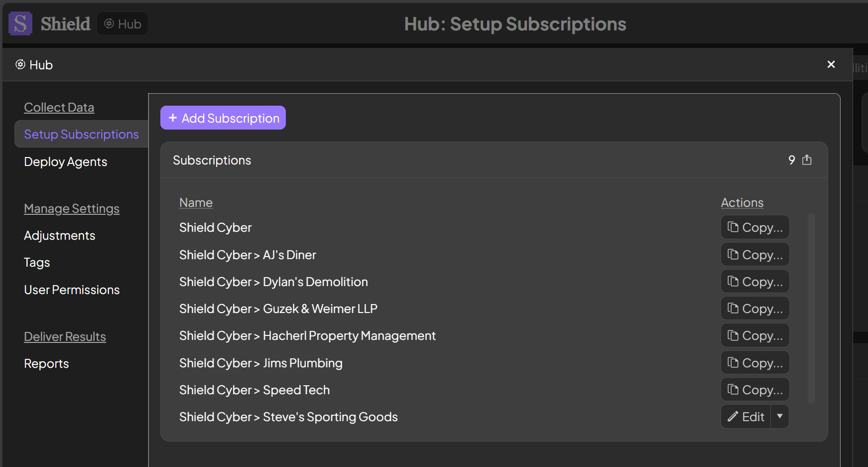Click the Add Subscription button
868x467 pixels.
[223, 118]
